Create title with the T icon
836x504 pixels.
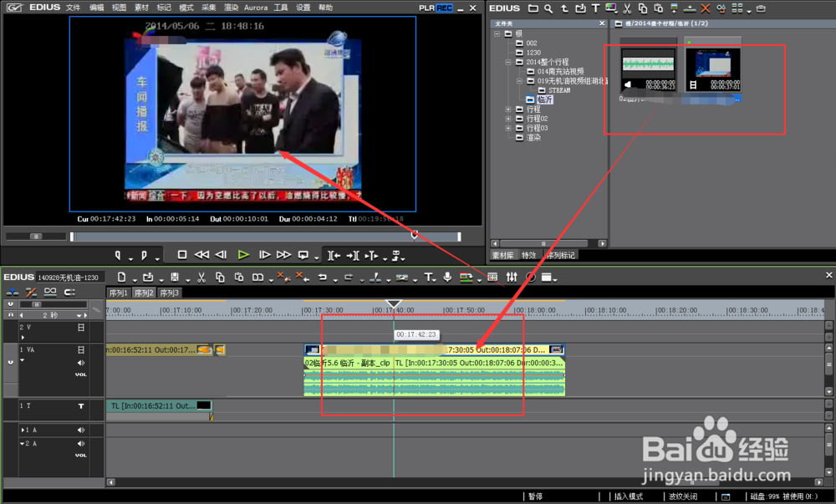click(428, 277)
